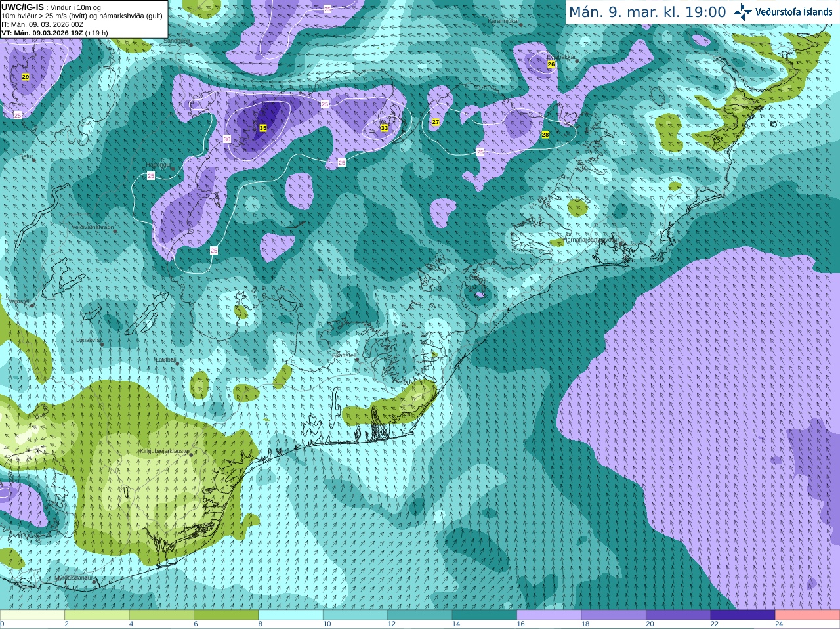The image size is (840, 629).
Task: Click the Setur place label
Action: [26, 156]
